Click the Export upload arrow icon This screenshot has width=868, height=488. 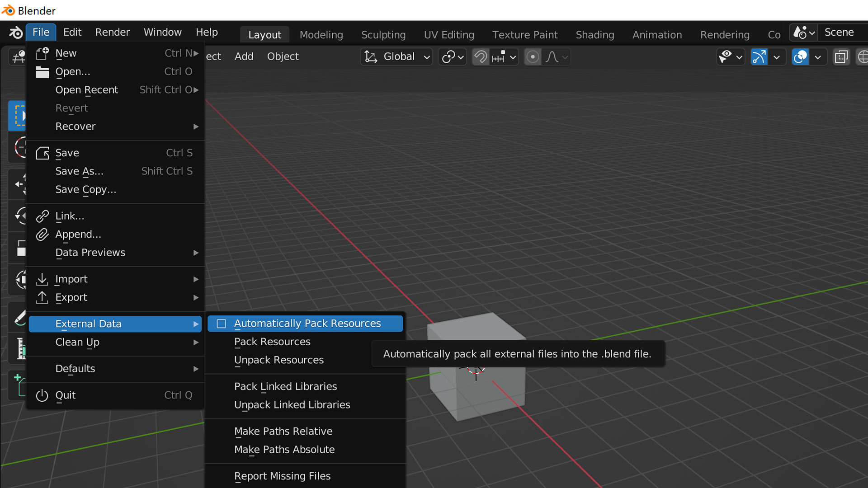point(42,297)
